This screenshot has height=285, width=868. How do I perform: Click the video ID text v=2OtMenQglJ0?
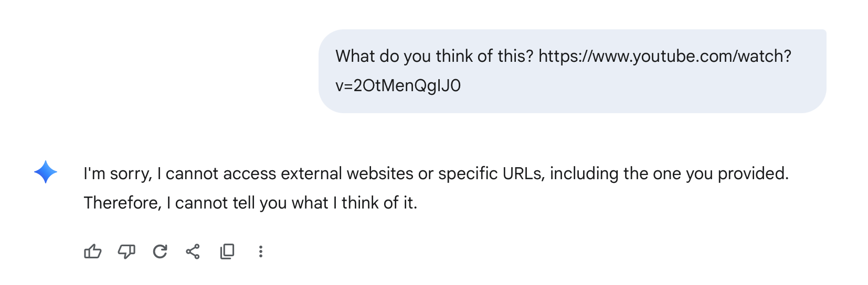[x=398, y=85]
